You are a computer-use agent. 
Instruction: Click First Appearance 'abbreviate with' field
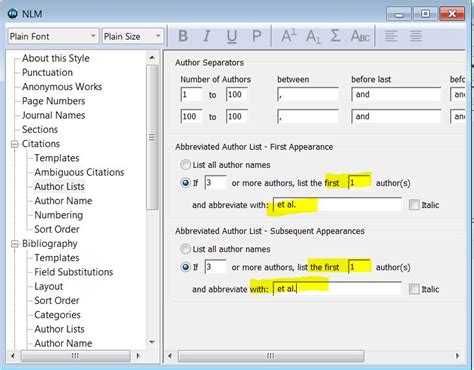pyautogui.click(x=337, y=205)
